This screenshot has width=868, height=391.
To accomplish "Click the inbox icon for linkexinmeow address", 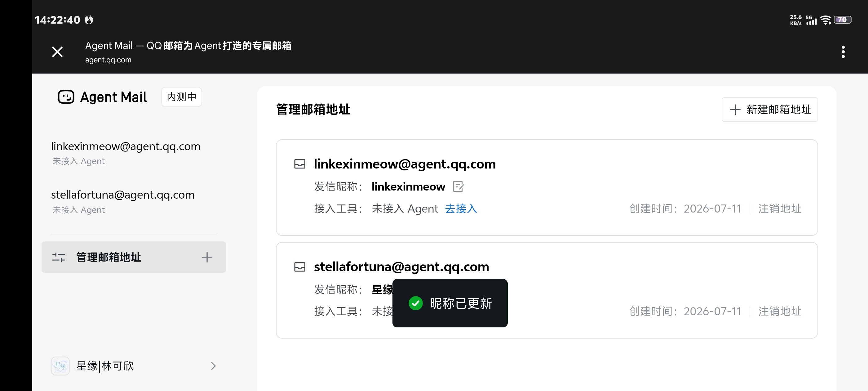I will (x=299, y=164).
